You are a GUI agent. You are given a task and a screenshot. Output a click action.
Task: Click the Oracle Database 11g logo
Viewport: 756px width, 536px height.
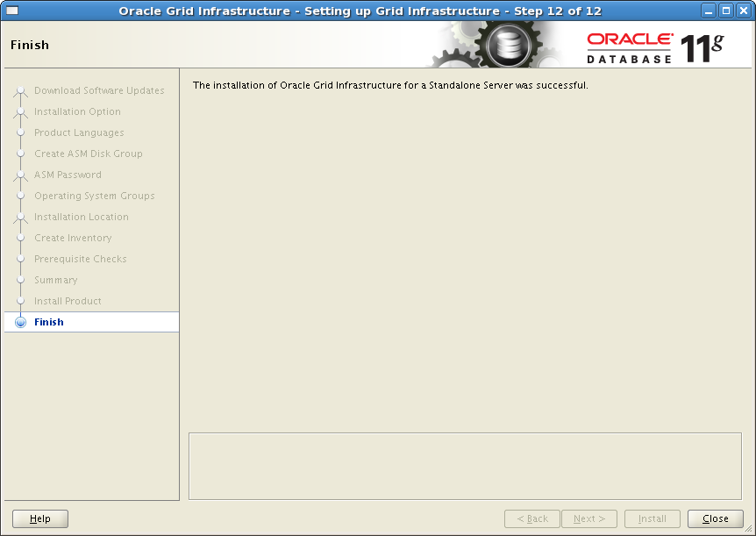(655, 47)
